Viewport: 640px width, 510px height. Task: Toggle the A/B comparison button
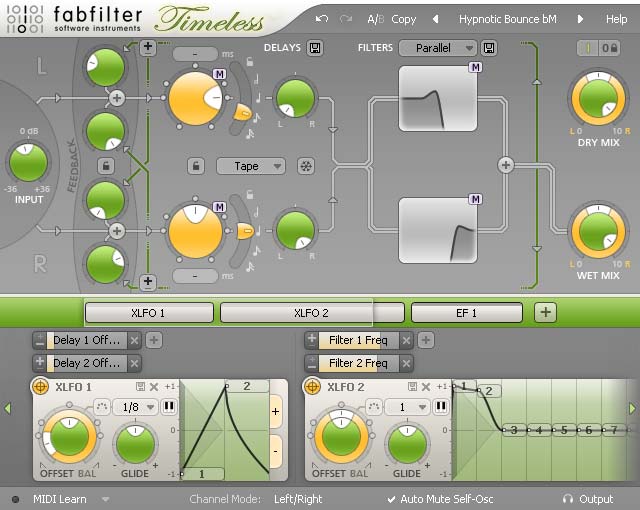point(376,19)
